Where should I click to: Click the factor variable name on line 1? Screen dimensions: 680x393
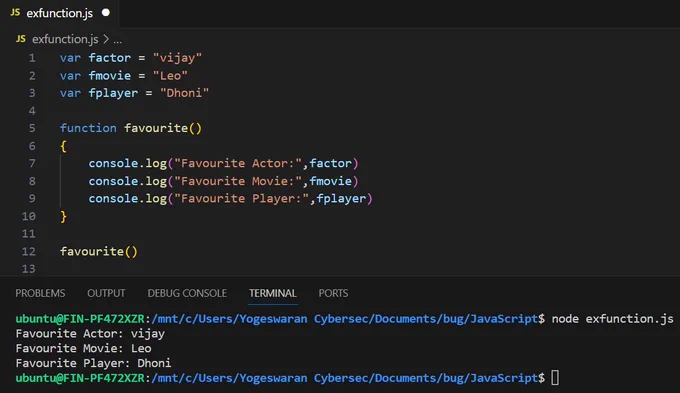click(110, 58)
